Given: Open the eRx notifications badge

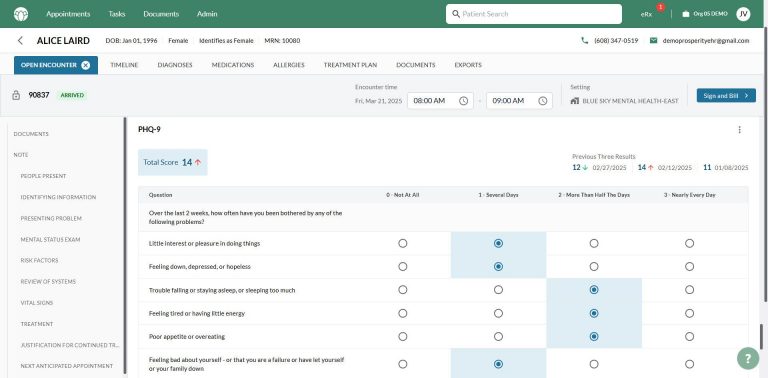Looking at the screenshot, I should (660, 7).
